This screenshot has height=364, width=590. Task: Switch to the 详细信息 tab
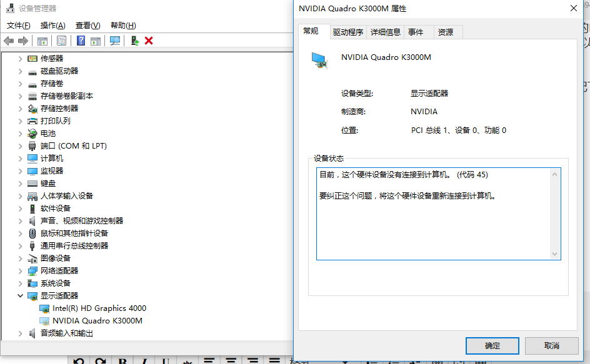[385, 32]
